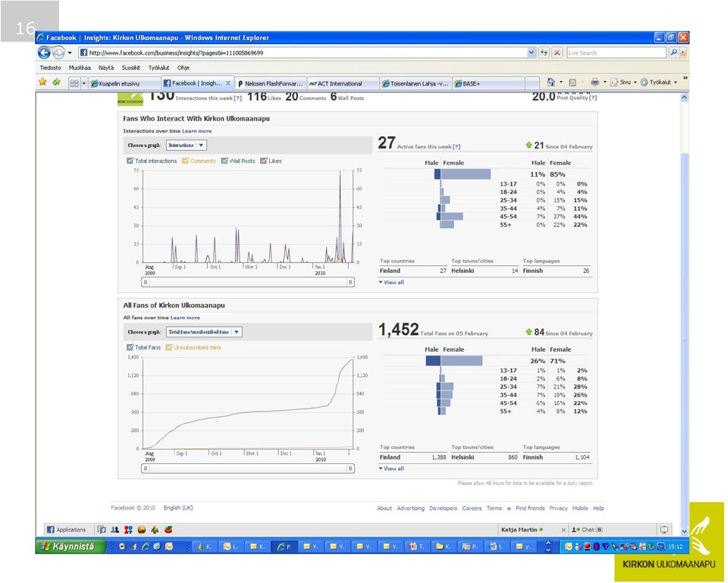Click the IE Forward navigation arrow
This screenshot has width=728, height=583.
click(x=58, y=53)
